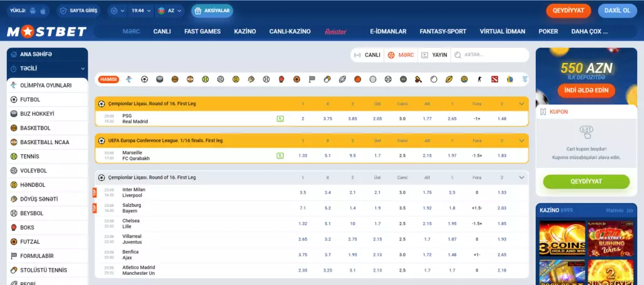The width and height of the screenshot is (644, 285).
Task: Open KAZİNO in main navigation
Action: point(245,31)
